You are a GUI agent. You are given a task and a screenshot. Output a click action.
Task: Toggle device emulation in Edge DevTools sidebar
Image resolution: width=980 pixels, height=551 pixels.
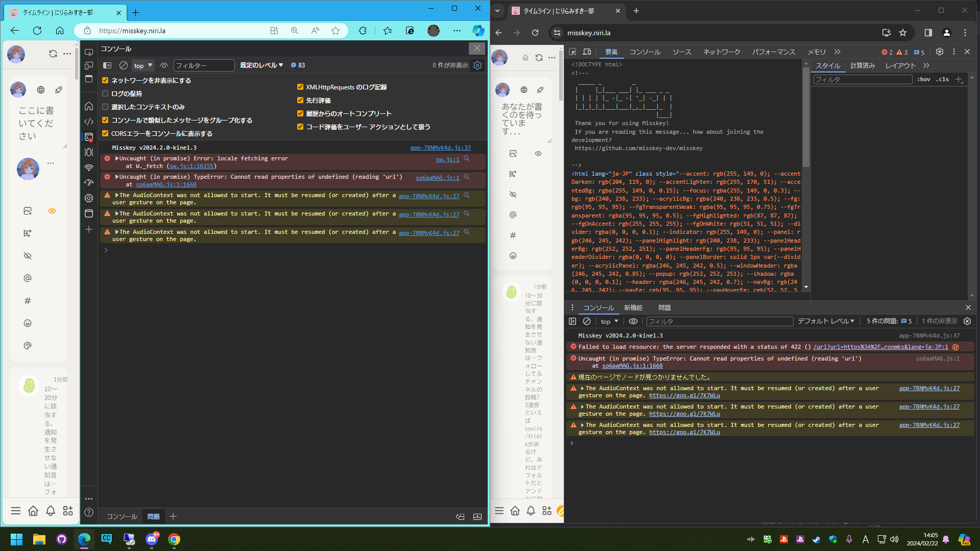[x=89, y=65]
